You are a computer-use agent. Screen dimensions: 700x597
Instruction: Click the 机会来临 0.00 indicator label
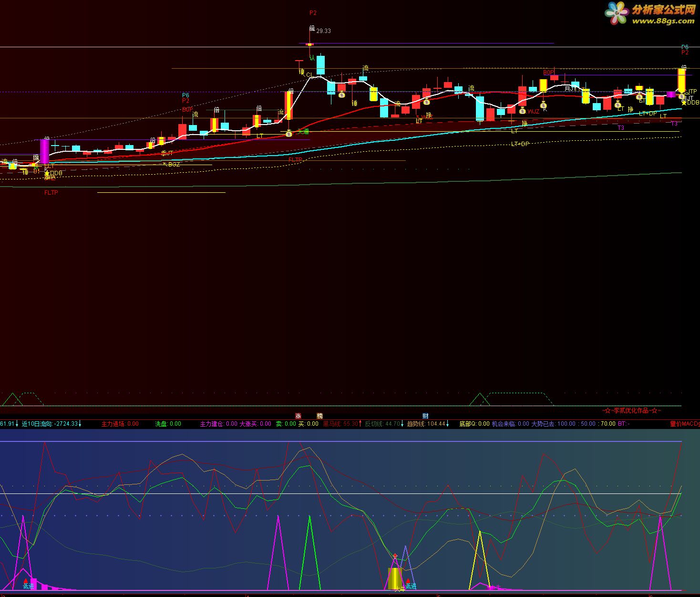coord(511,424)
